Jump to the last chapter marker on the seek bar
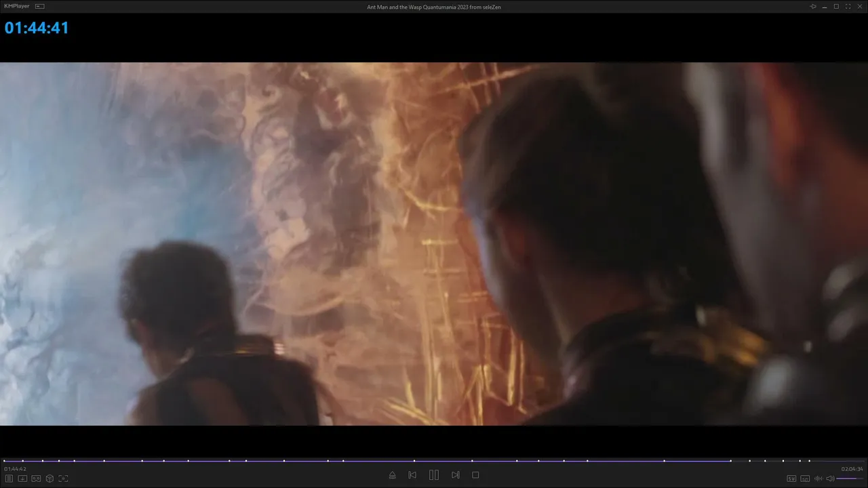The width and height of the screenshot is (868, 488). [x=809, y=461]
